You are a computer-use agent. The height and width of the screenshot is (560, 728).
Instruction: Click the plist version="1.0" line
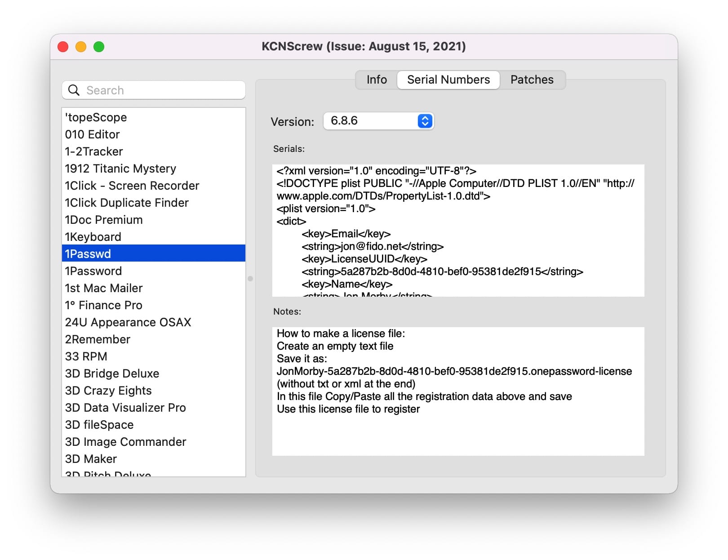[326, 209]
